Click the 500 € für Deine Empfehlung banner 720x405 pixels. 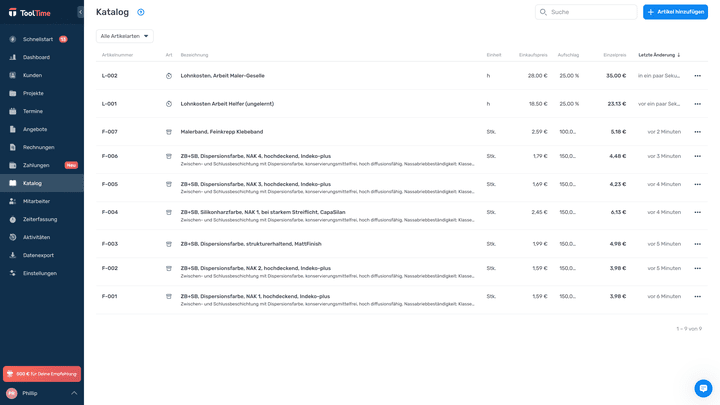pyautogui.click(x=42, y=373)
